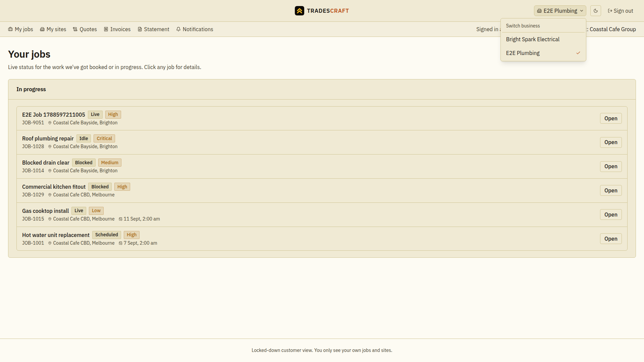Open the Roof plumbing repair job
Viewport: 644px width, 362px height.
pyautogui.click(x=611, y=142)
